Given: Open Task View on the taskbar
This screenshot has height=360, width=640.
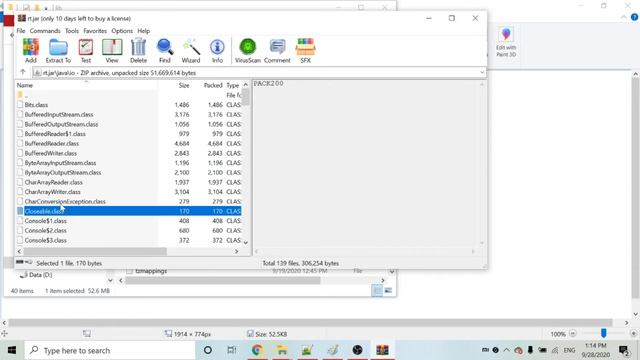Looking at the screenshot, I should 232,350.
